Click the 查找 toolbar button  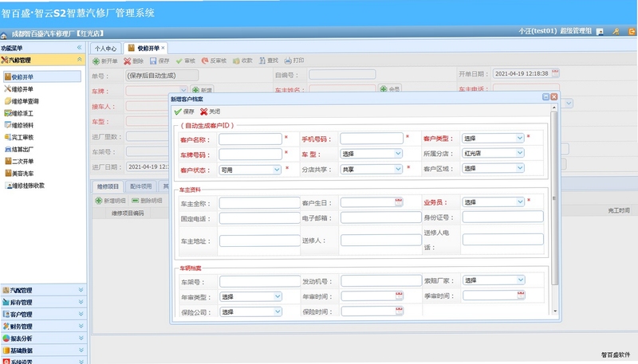269,61
